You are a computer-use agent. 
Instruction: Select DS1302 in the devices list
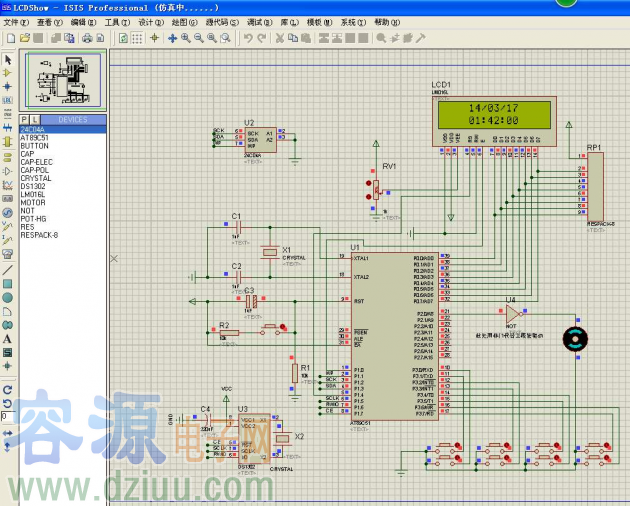[x=33, y=186]
